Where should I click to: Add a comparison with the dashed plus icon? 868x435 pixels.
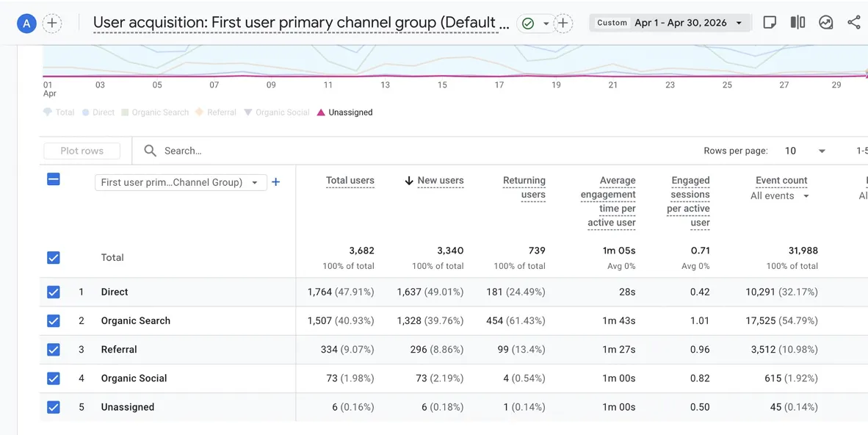pos(52,24)
